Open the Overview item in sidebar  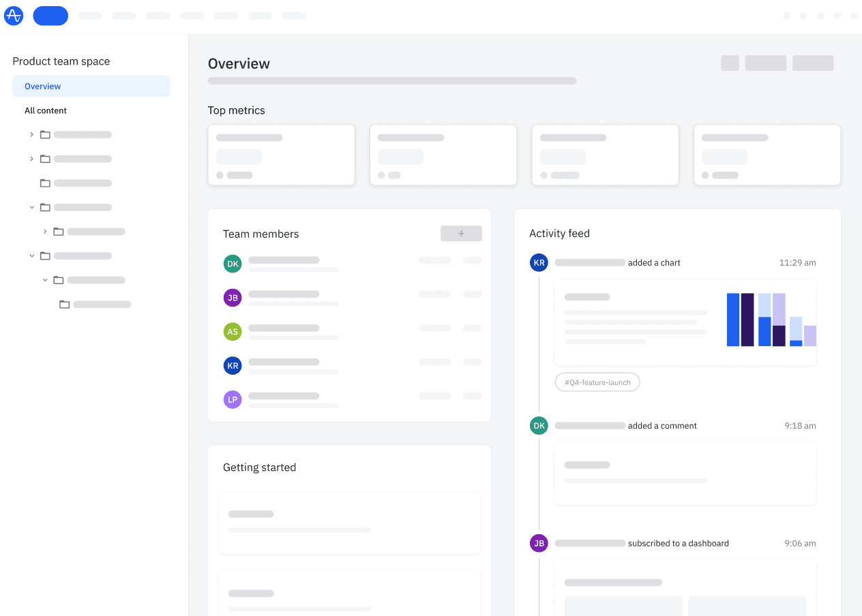[x=91, y=87]
